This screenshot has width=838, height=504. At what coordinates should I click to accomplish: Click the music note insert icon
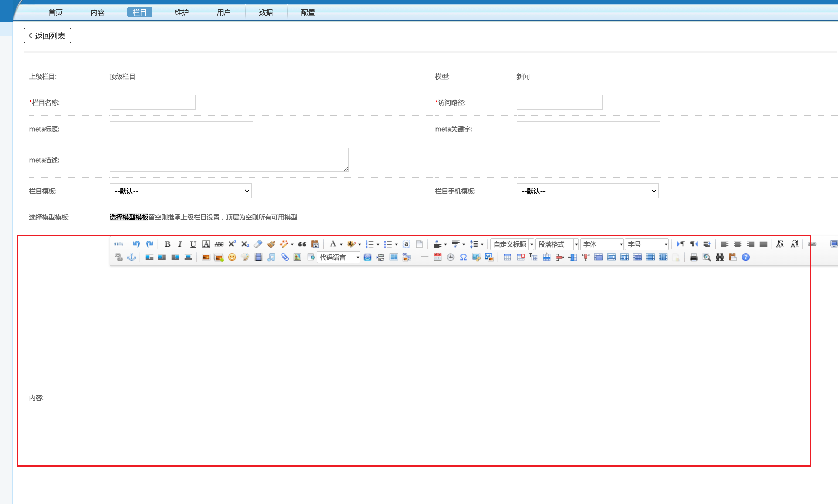click(x=271, y=257)
